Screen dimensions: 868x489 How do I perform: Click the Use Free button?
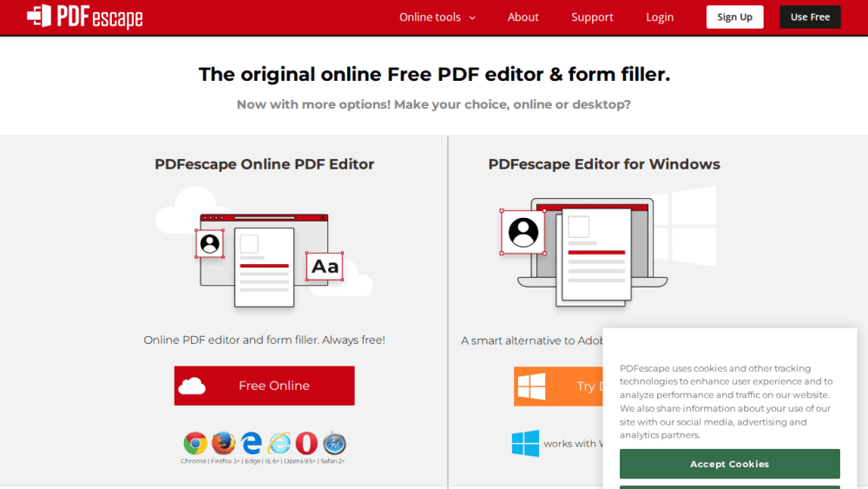(810, 17)
